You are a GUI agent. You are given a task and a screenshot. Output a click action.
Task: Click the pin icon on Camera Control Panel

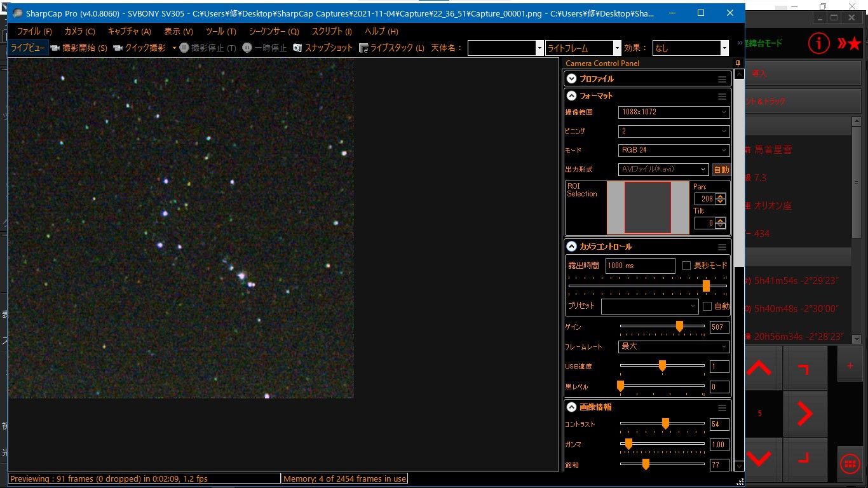click(x=738, y=64)
